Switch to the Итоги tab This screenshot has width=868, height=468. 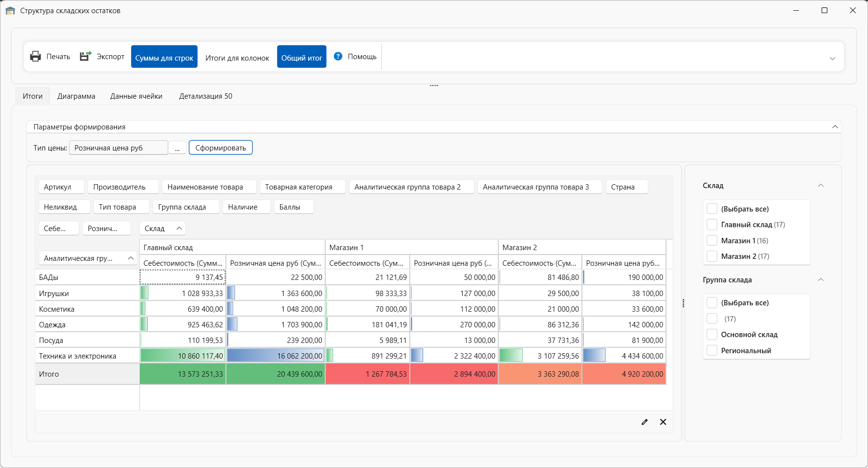(33, 96)
